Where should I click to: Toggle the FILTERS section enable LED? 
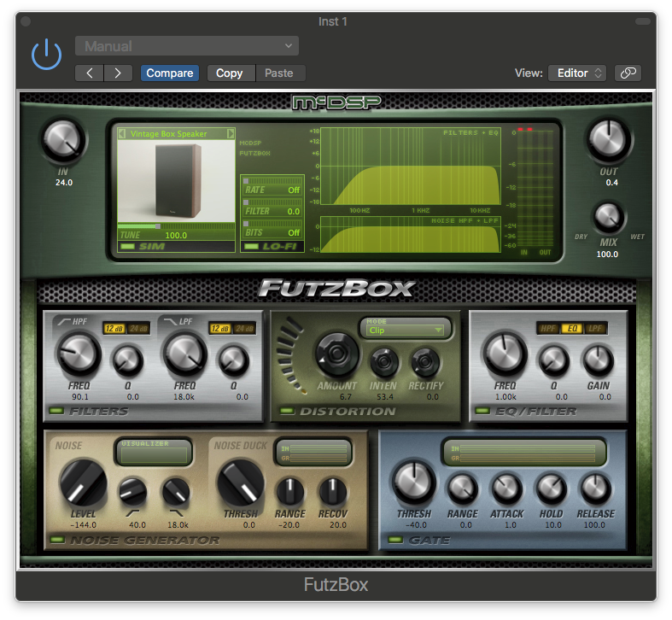pyautogui.click(x=56, y=411)
